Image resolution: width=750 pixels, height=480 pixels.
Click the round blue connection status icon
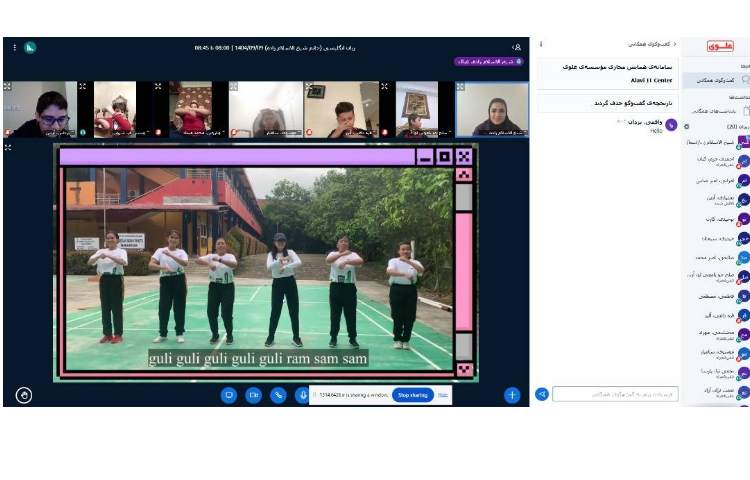click(x=30, y=47)
